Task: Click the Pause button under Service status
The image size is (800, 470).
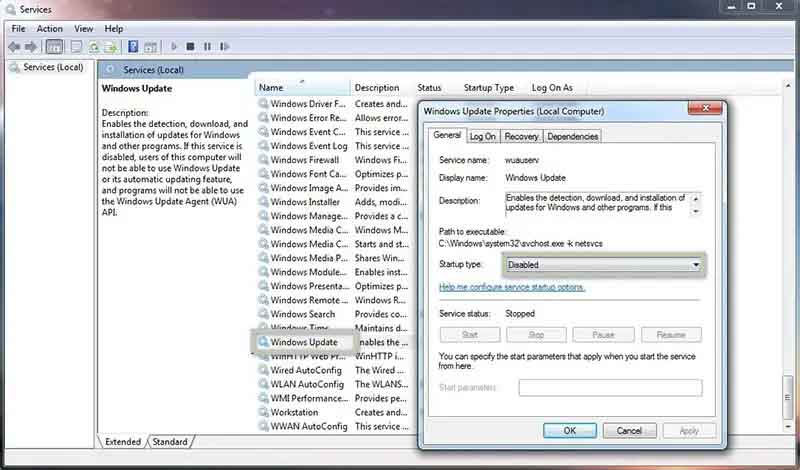Action: [x=604, y=335]
